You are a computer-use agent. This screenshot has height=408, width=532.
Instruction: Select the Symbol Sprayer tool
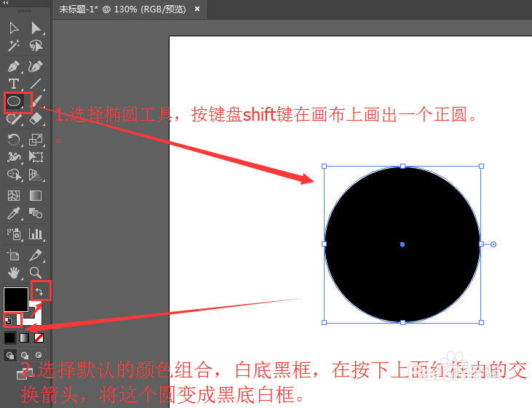pyautogui.click(x=14, y=234)
